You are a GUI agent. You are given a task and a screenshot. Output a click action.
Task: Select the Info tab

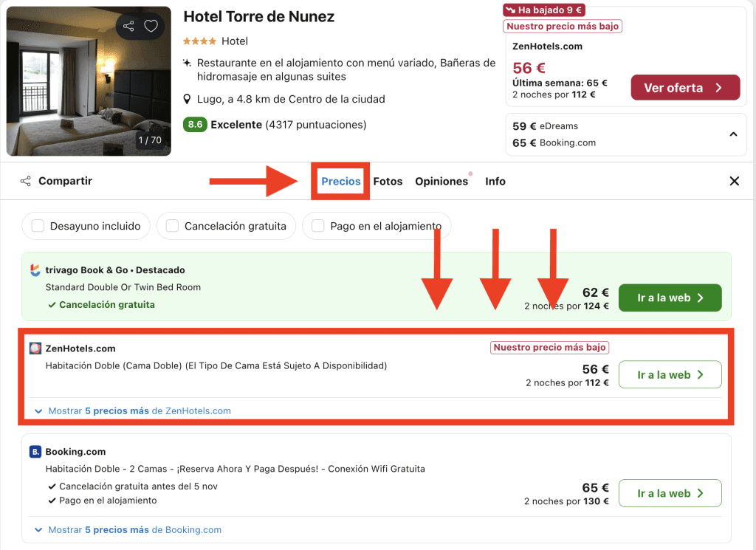tap(495, 182)
